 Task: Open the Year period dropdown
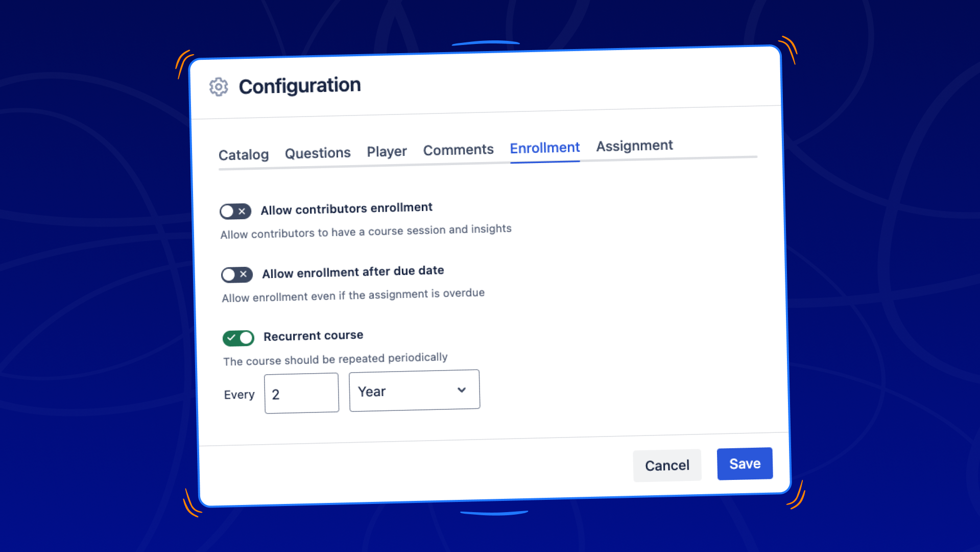(414, 390)
